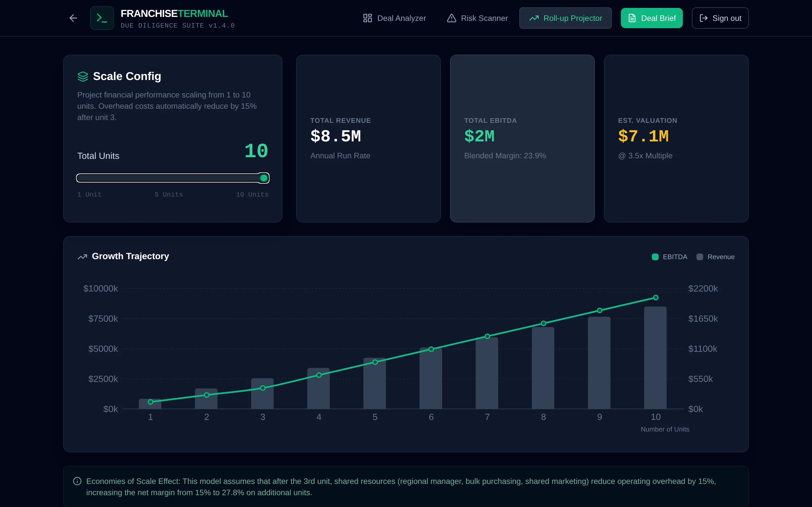Click the Sign out button
Viewport: 812px width, 507px height.
[720, 18]
